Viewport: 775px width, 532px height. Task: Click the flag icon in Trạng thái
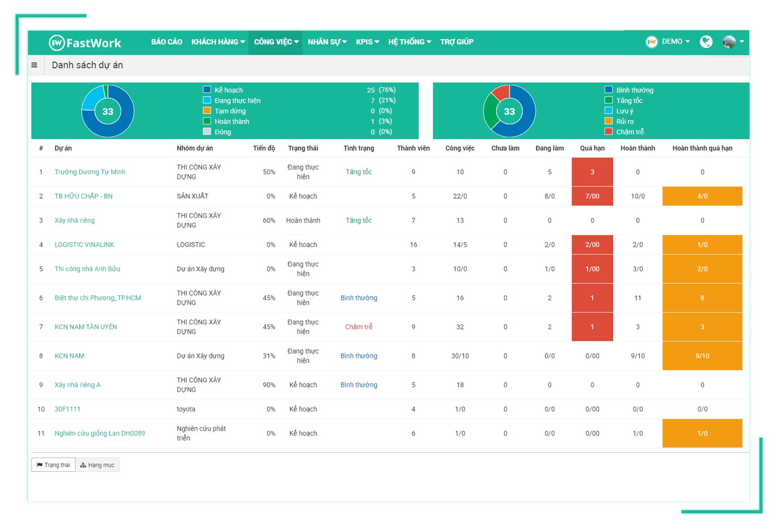[40, 465]
